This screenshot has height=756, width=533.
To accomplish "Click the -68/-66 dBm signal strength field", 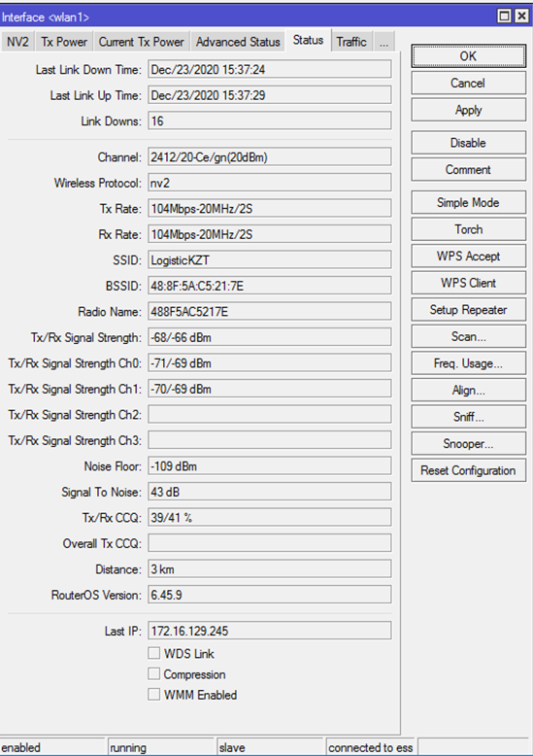I will tap(269, 337).
